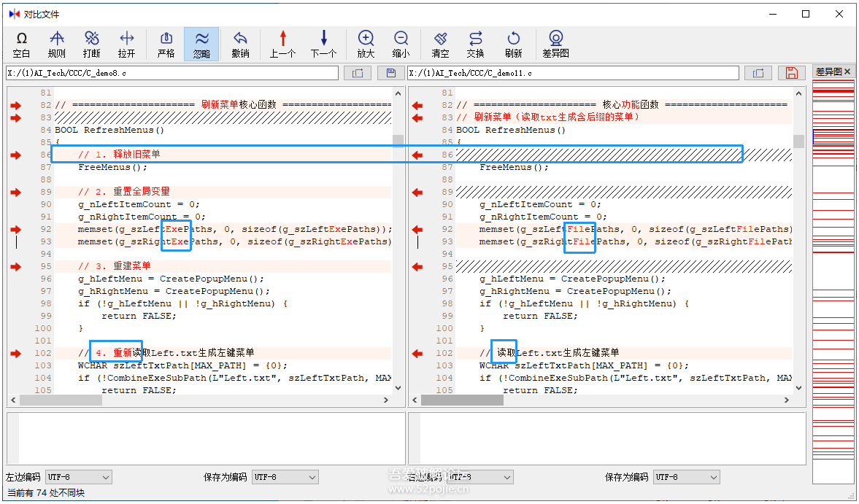Click the 打断 (break) toolbar icon
The width and height of the screenshot is (859, 504).
[92, 42]
